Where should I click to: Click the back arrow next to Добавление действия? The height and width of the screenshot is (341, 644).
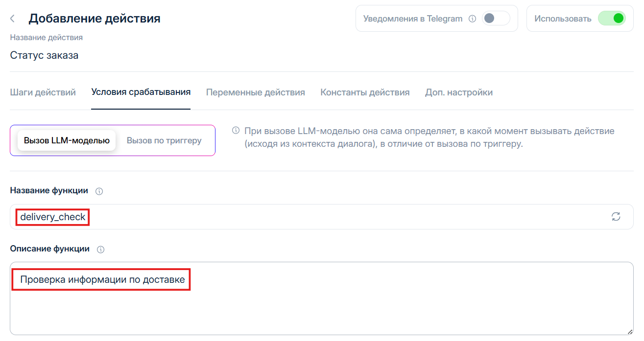12,19
